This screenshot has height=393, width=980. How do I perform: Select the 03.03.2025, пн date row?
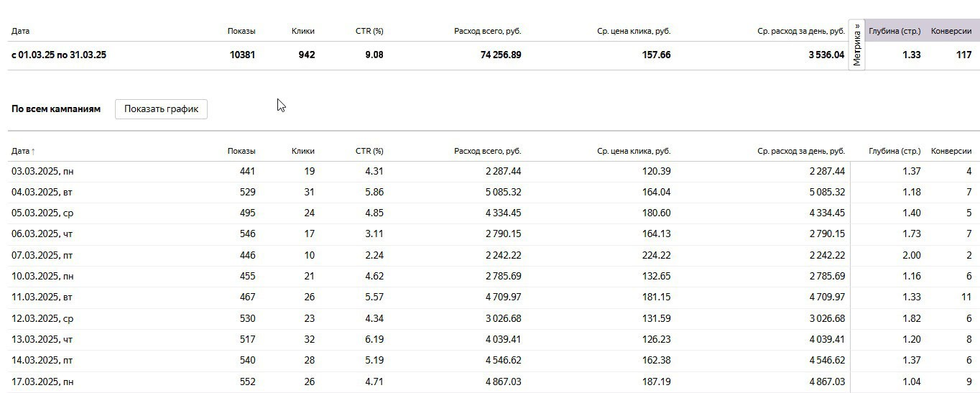click(42, 171)
